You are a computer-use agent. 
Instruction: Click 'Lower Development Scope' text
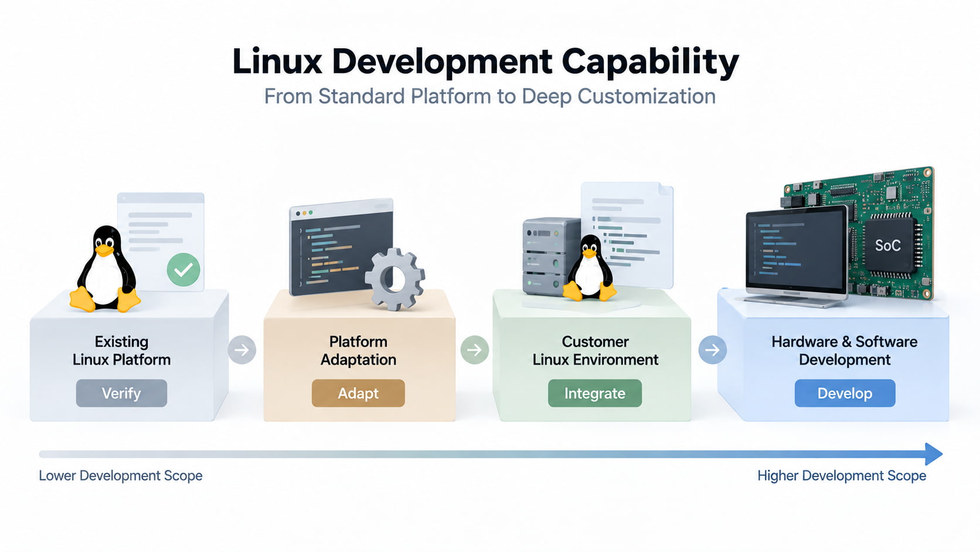(121, 476)
